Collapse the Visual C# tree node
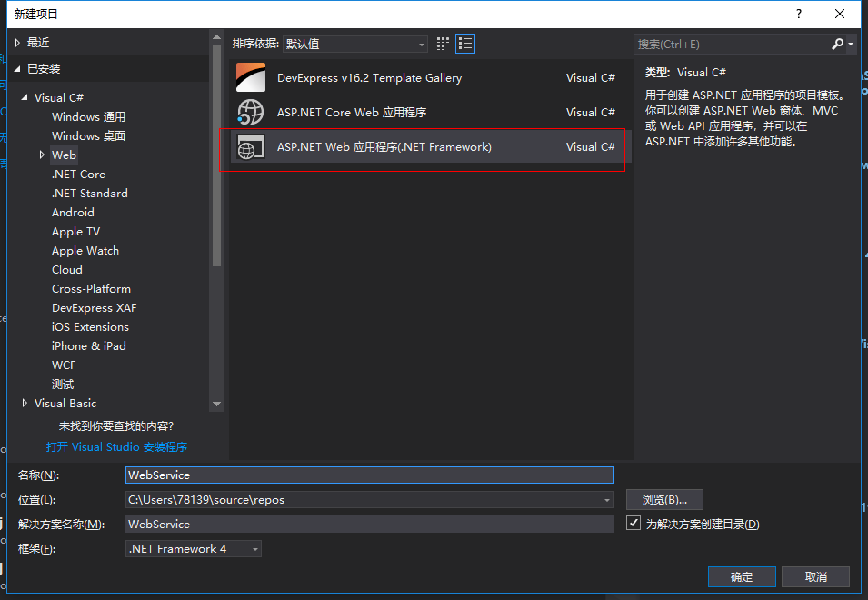Image resolution: width=868 pixels, height=600 pixels. tap(25, 97)
